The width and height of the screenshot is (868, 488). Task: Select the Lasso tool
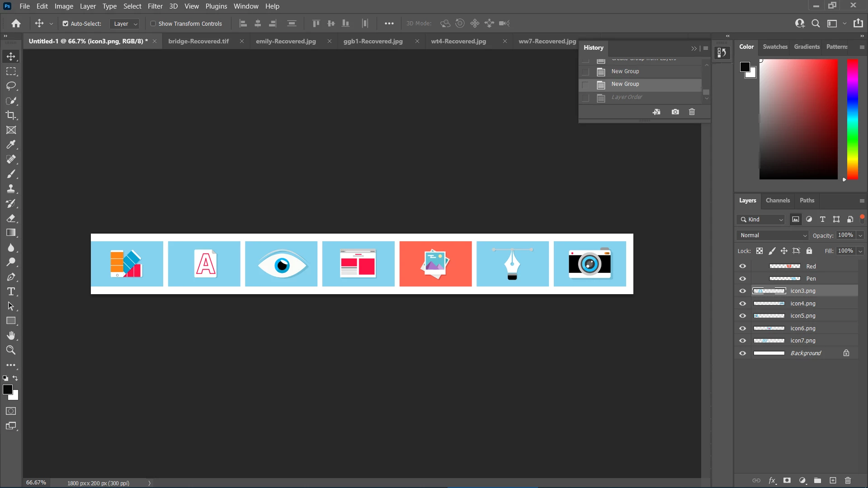(x=11, y=86)
